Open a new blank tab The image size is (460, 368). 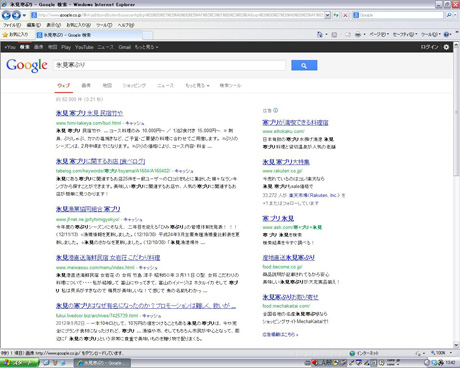tap(148, 35)
